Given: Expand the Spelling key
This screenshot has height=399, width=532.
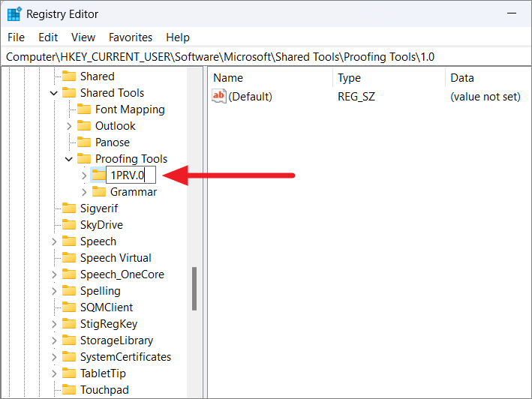Looking at the screenshot, I should coord(54,291).
